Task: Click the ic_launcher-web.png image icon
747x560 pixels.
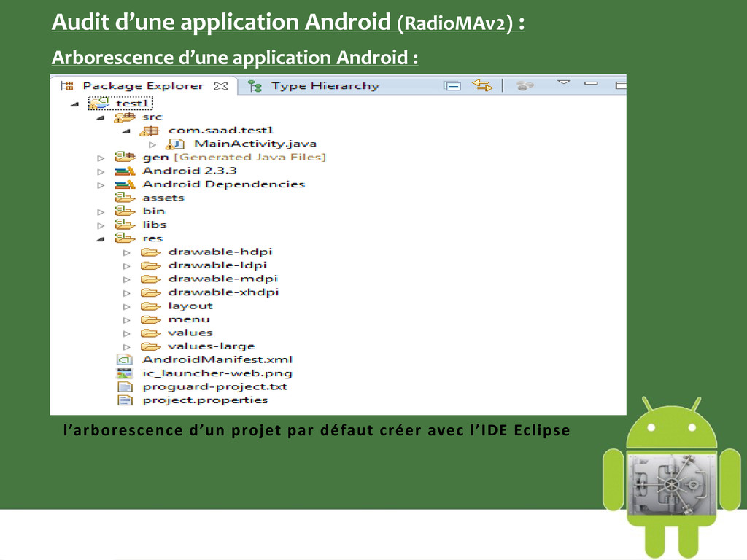Action: pos(125,373)
